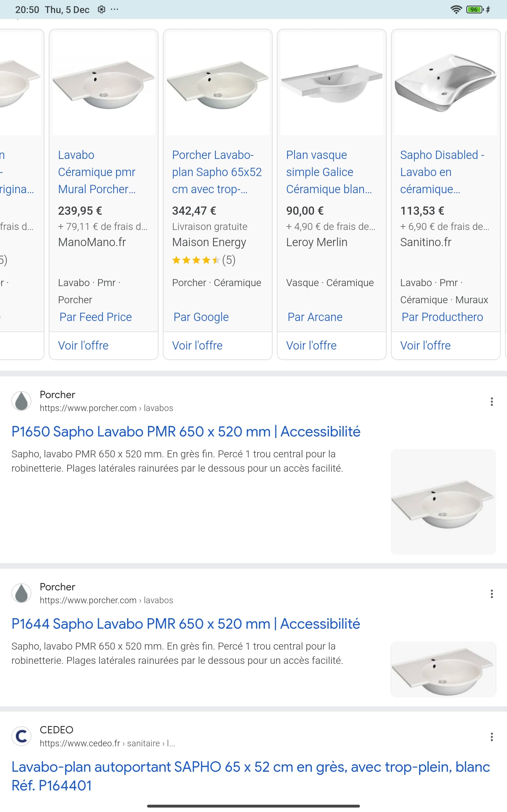
Task: Click Voir l'offre for Leroy Merlin vasque
Action: [311, 345]
